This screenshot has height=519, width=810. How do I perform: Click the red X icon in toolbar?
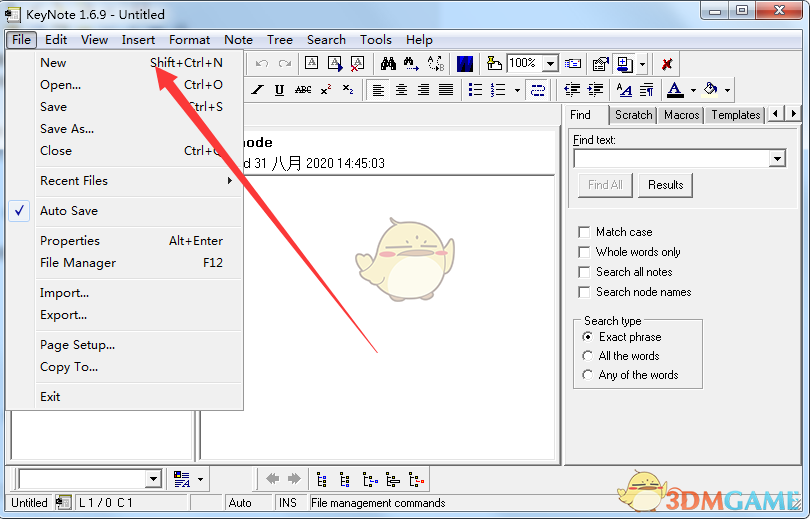pyautogui.click(x=667, y=64)
